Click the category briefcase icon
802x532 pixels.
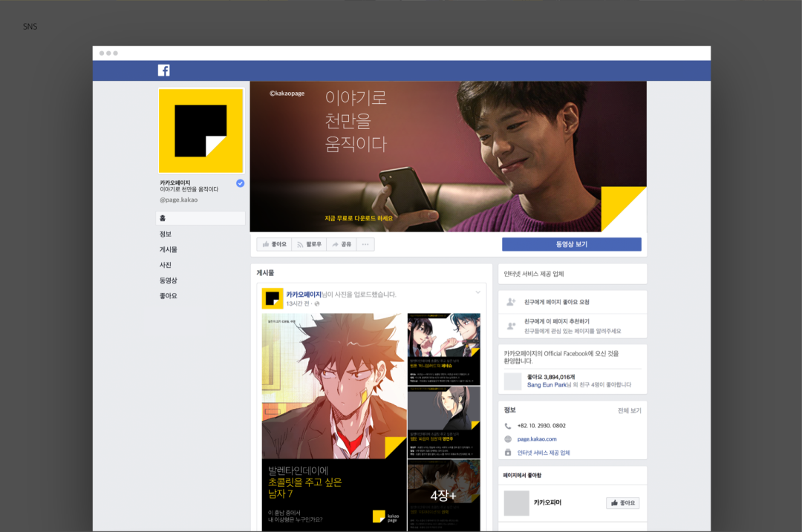point(508,453)
